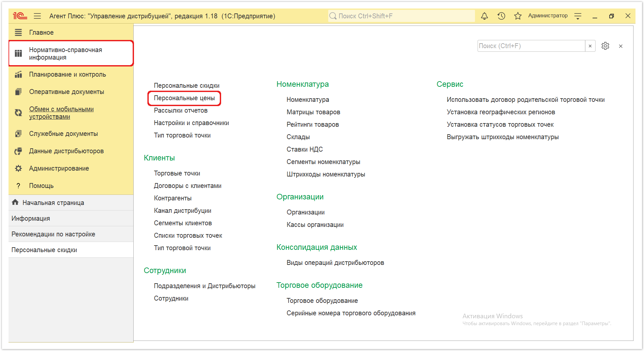Viewport: 644px width, 351px height.
Task: Click the Главное list icon
Action: (18, 32)
